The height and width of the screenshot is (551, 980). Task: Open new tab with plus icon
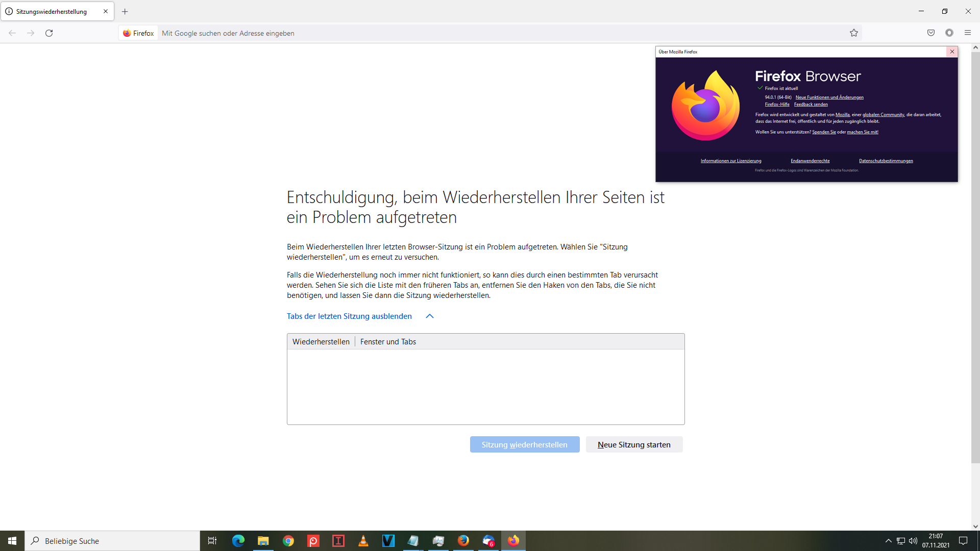(x=125, y=11)
